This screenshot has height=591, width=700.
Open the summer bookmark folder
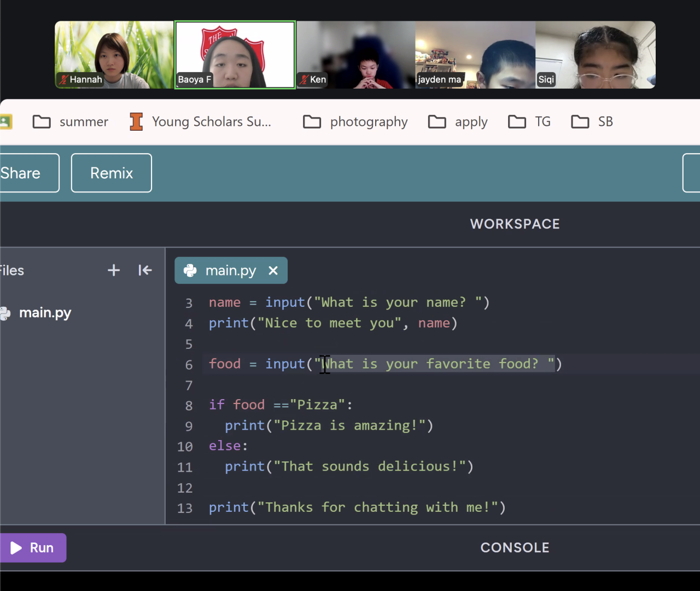tap(71, 121)
